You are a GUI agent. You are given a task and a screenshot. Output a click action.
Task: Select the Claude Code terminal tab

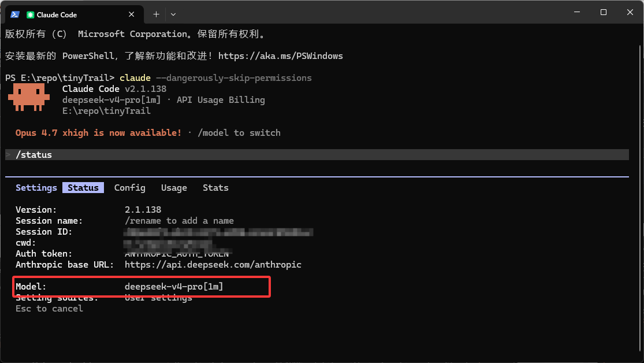tap(74, 14)
